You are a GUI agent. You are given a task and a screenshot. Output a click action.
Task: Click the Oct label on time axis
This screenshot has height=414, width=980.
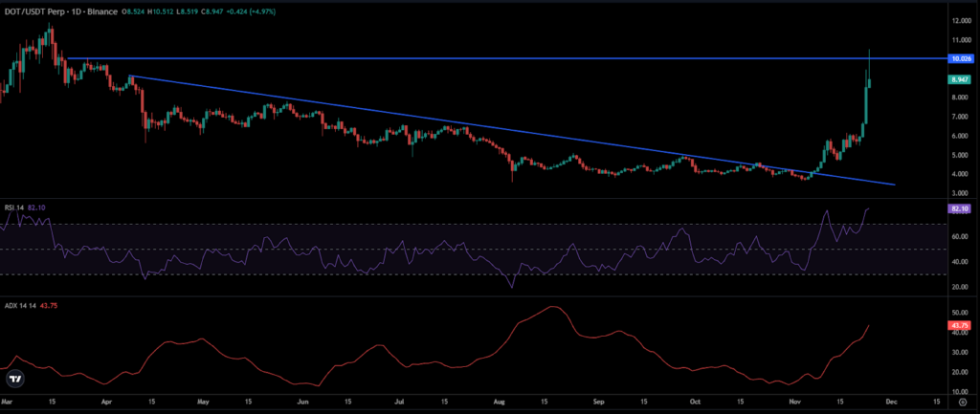(696, 401)
